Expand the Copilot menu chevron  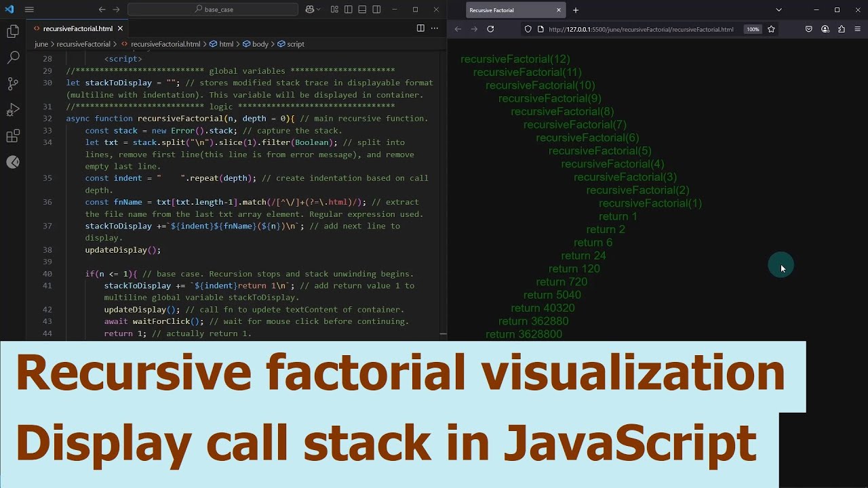point(319,9)
